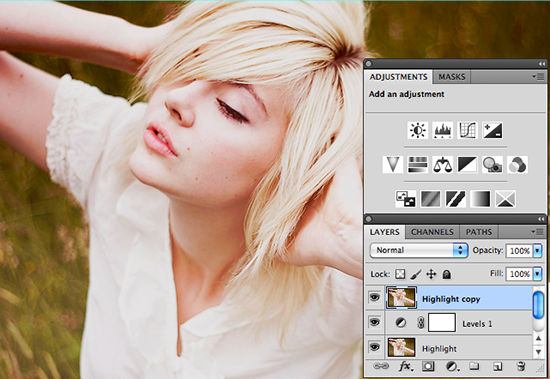Create a new layer
The image size is (550, 379).
497,367
